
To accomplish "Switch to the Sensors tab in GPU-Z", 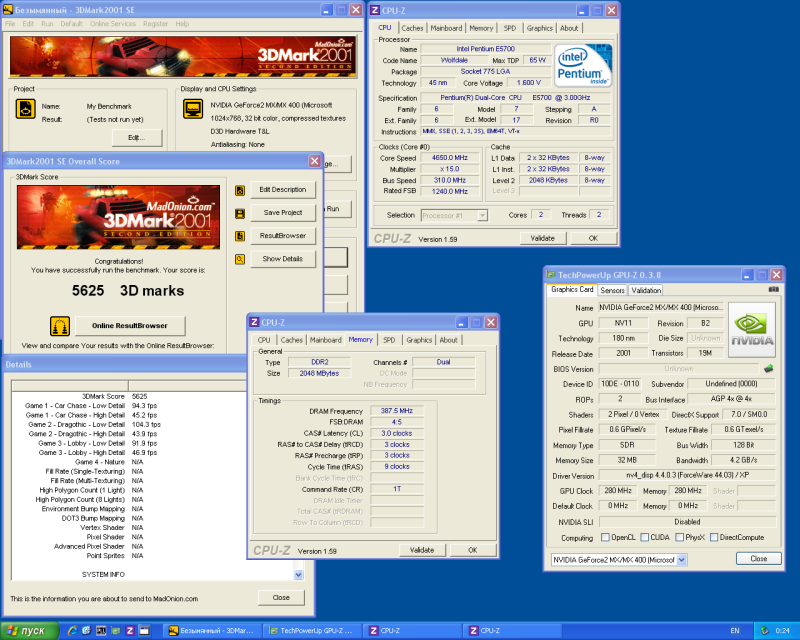I will point(612,290).
